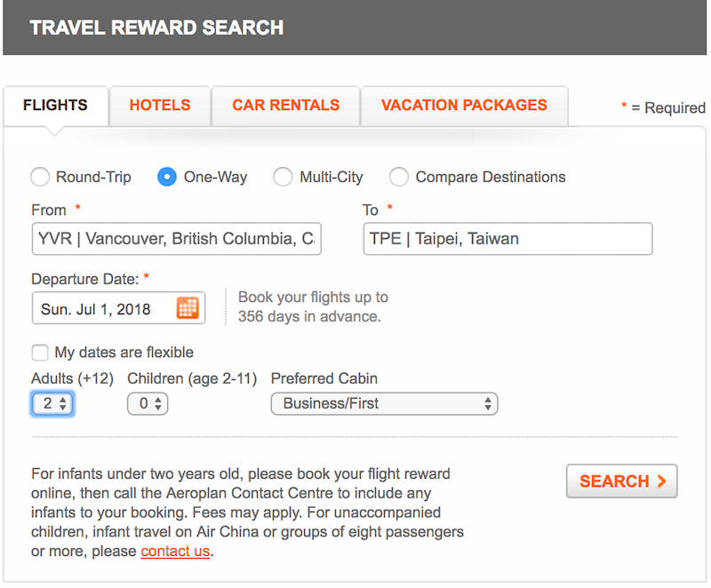Click the arrow on the SEARCH button
The image size is (711, 588).
[662, 481]
